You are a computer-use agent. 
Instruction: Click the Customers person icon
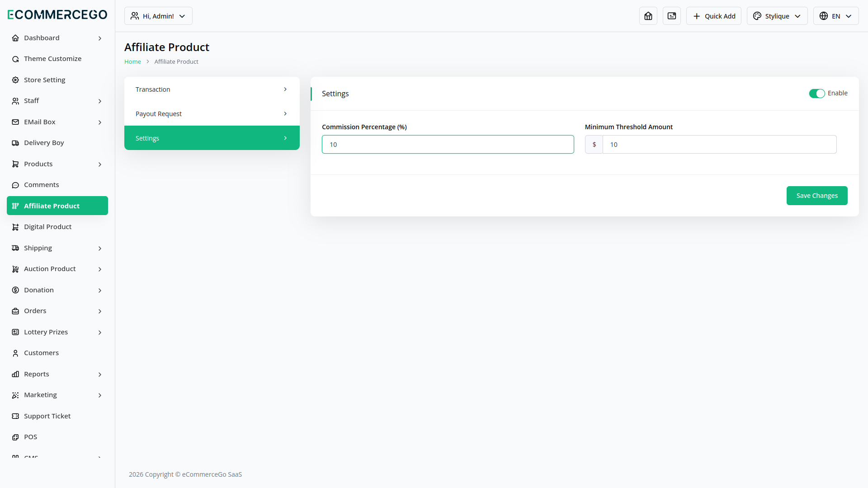(x=15, y=353)
